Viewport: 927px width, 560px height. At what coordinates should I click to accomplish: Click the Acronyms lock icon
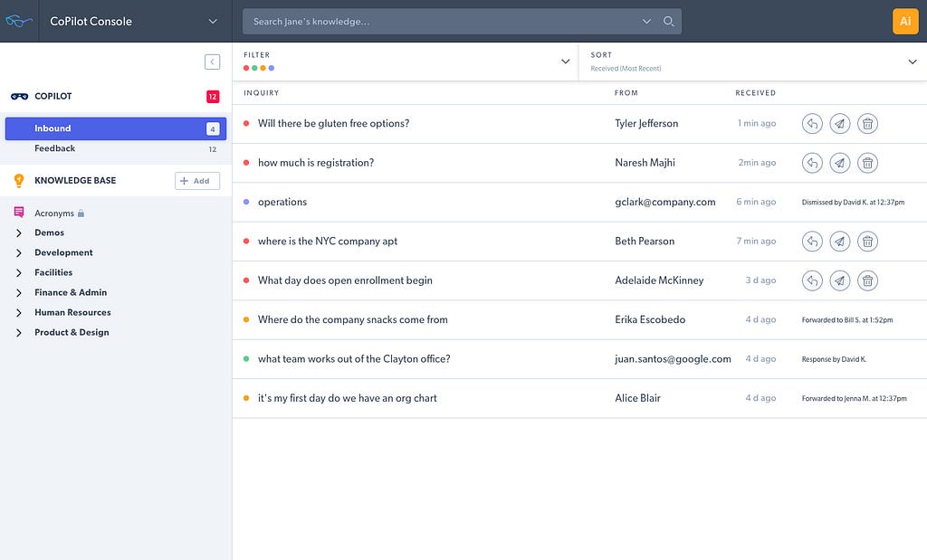click(x=81, y=214)
